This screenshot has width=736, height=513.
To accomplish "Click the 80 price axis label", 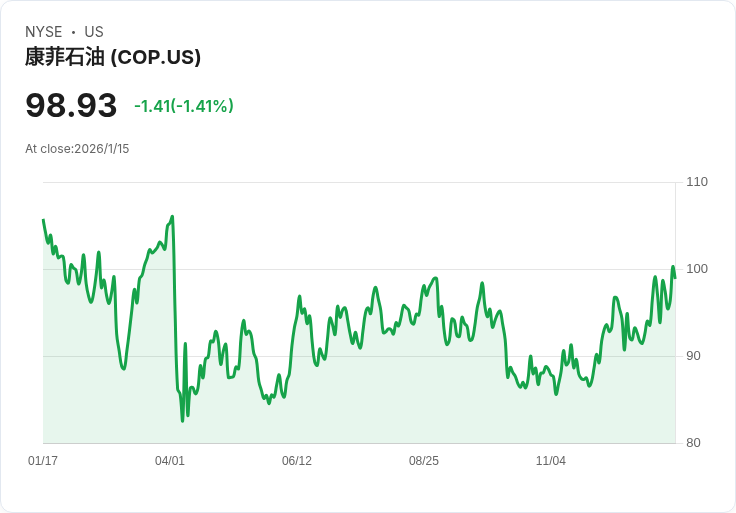I will point(693,443).
